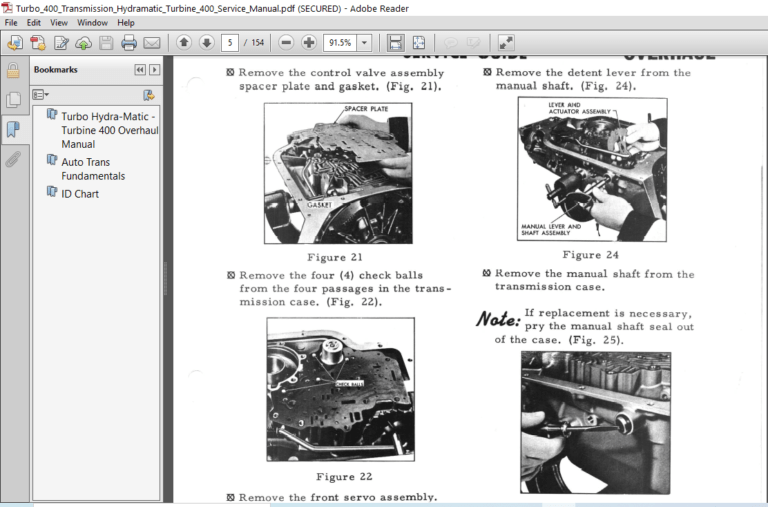Image resolution: width=768 pixels, height=507 pixels.
Task: Send file by email envelope icon
Action: (152, 43)
